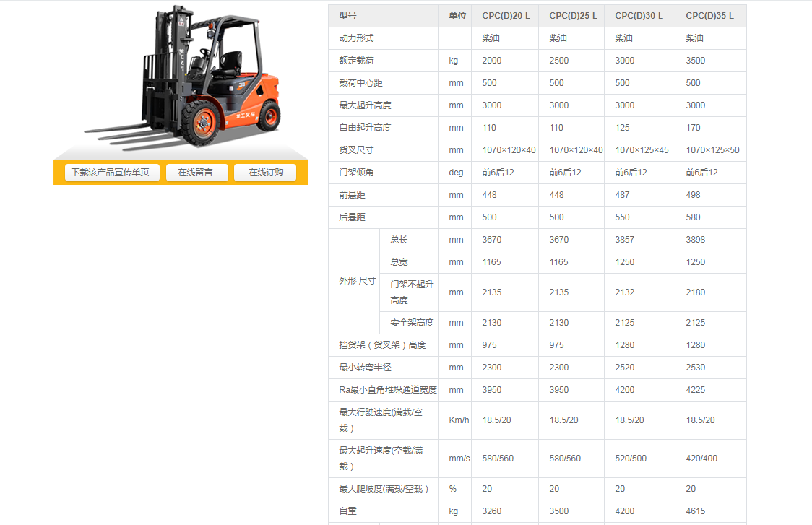The height and width of the screenshot is (525, 812).
Task: Select the 3898 total length value
Action: (x=696, y=240)
